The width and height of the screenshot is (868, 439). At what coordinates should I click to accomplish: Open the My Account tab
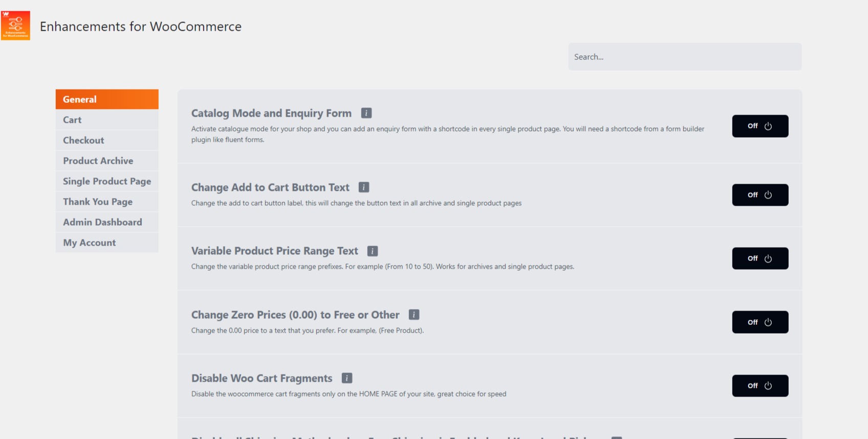(107, 243)
